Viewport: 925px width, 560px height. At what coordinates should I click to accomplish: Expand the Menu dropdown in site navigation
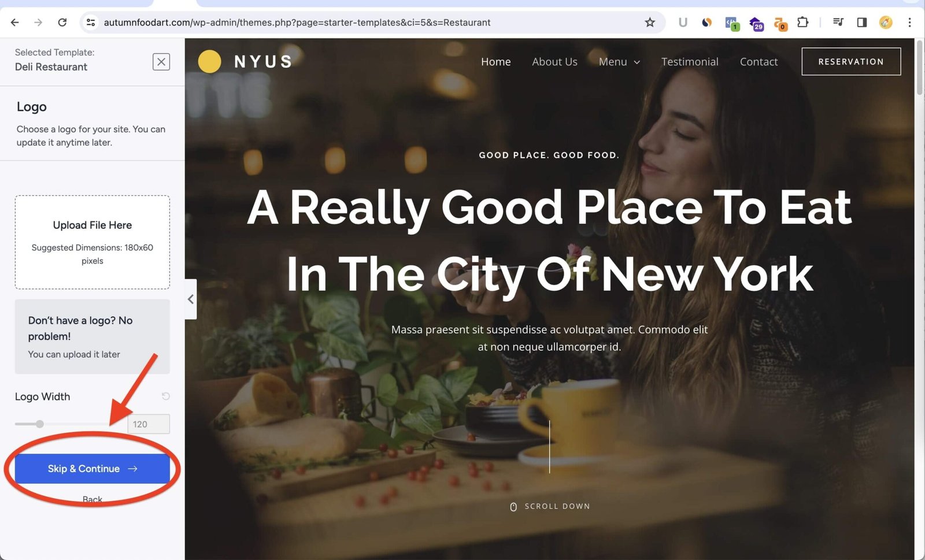[x=619, y=62]
